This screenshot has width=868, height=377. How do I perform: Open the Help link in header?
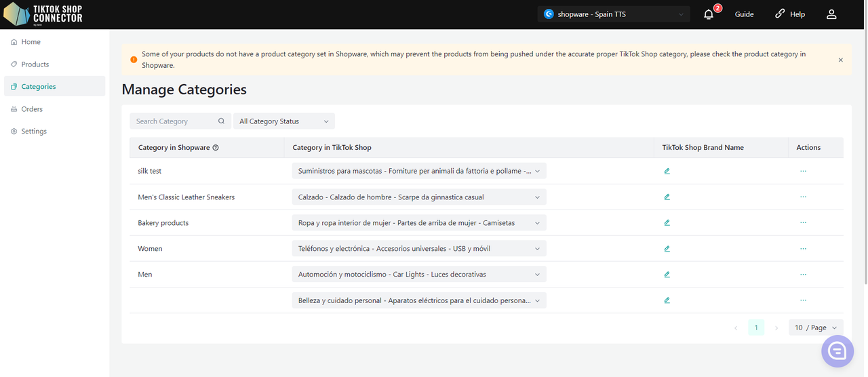[x=790, y=14]
